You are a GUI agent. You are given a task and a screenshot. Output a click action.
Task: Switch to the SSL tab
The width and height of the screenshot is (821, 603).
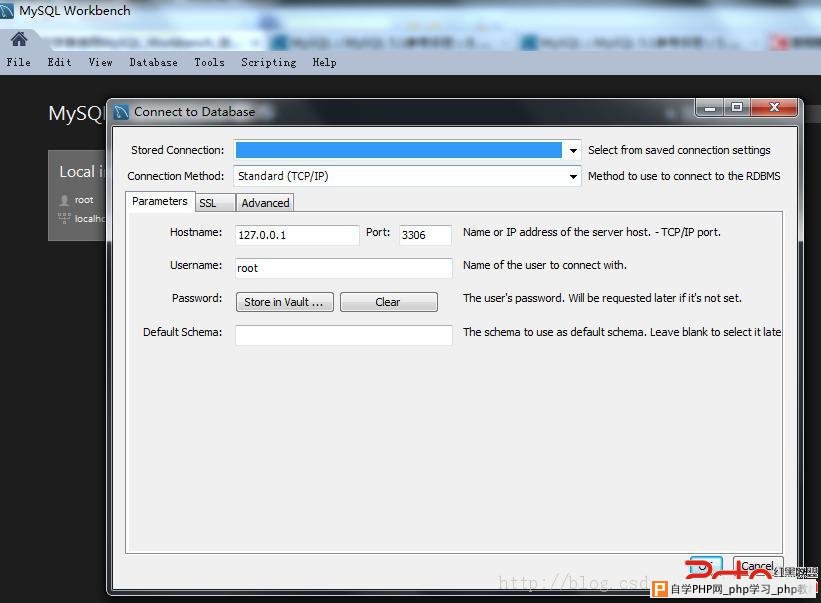(215, 203)
